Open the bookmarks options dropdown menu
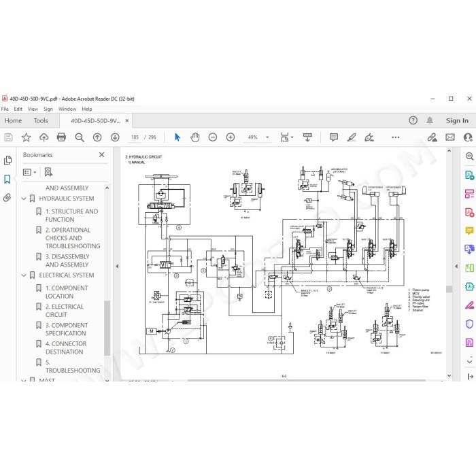The height and width of the screenshot is (476, 476). pos(29,173)
